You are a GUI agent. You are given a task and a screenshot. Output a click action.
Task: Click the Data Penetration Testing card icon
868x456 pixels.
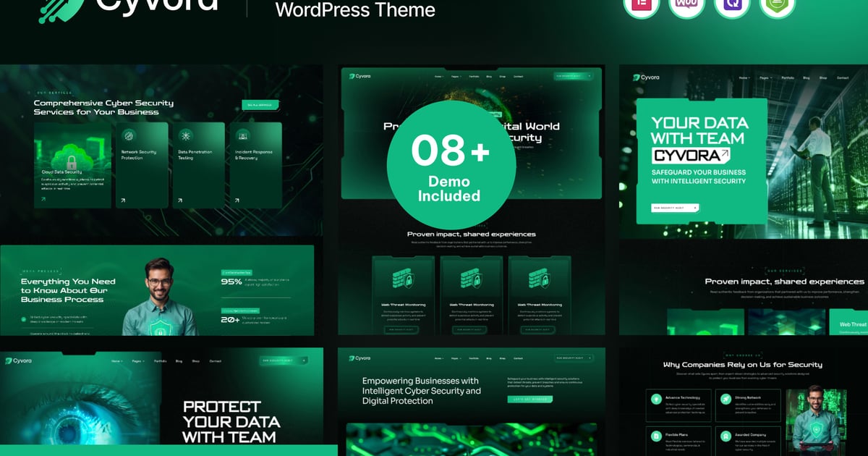185,135
